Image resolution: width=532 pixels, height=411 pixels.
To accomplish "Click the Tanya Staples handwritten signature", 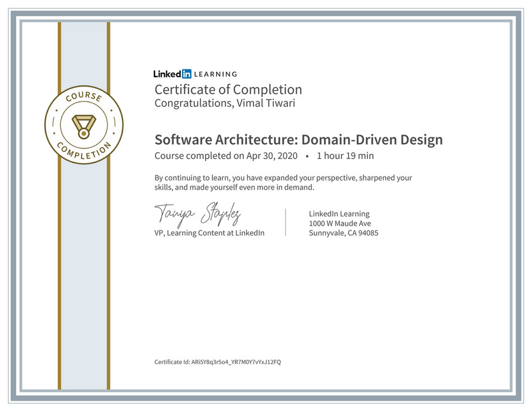I will click(x=197, y=214).
